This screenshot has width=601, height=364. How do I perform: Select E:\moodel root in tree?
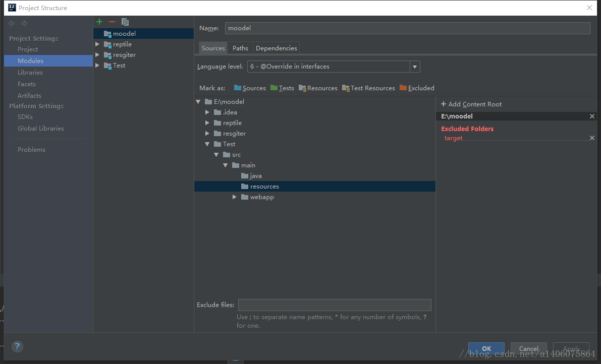225,102
